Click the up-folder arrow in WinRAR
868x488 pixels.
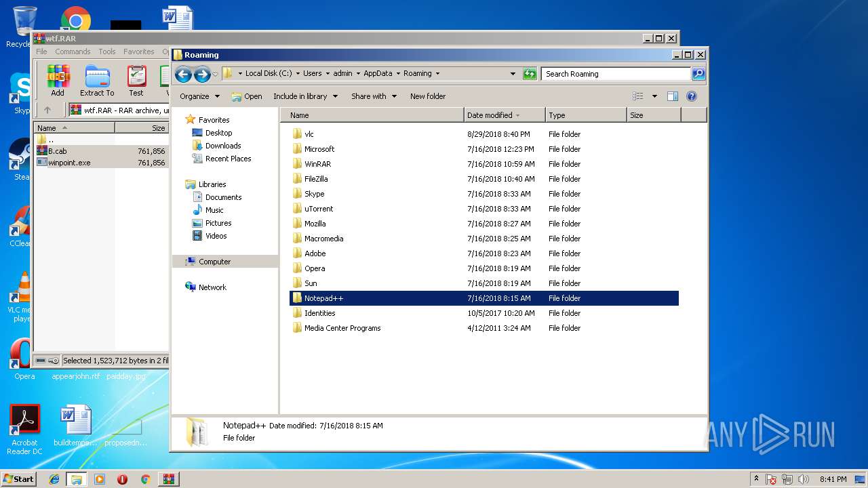pos(47,110)
